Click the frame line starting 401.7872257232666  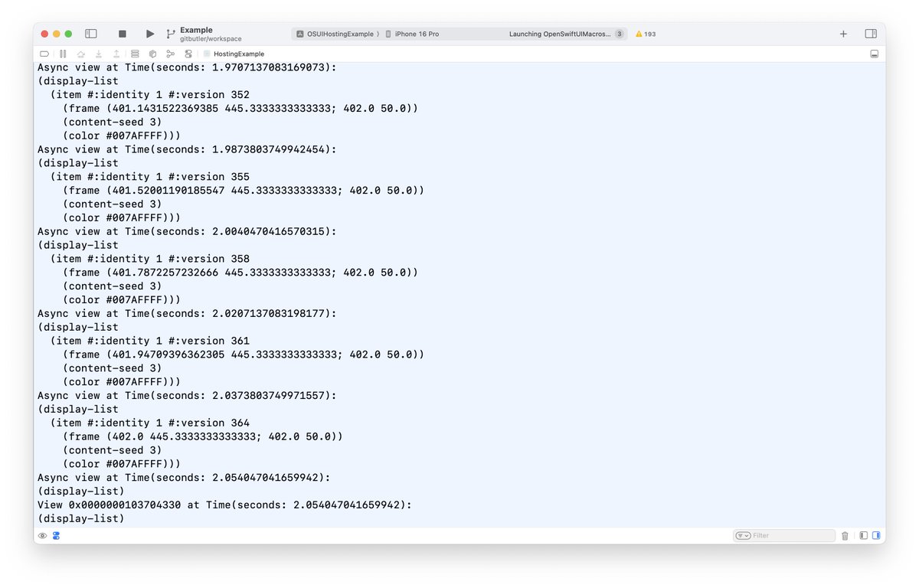[x=240, y=273]
